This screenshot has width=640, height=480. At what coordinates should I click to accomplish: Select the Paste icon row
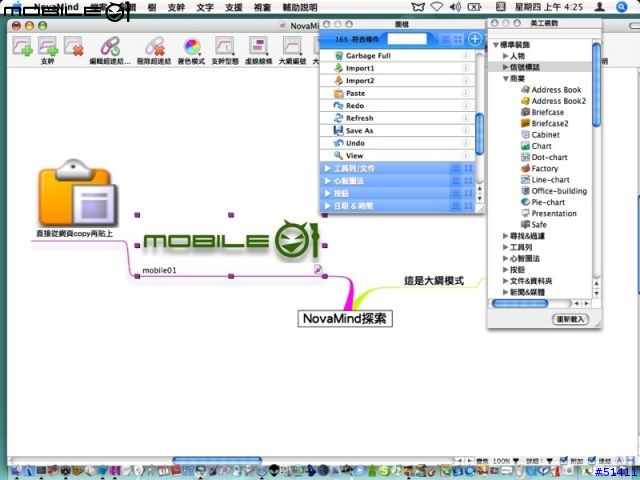tap(397, 93)
